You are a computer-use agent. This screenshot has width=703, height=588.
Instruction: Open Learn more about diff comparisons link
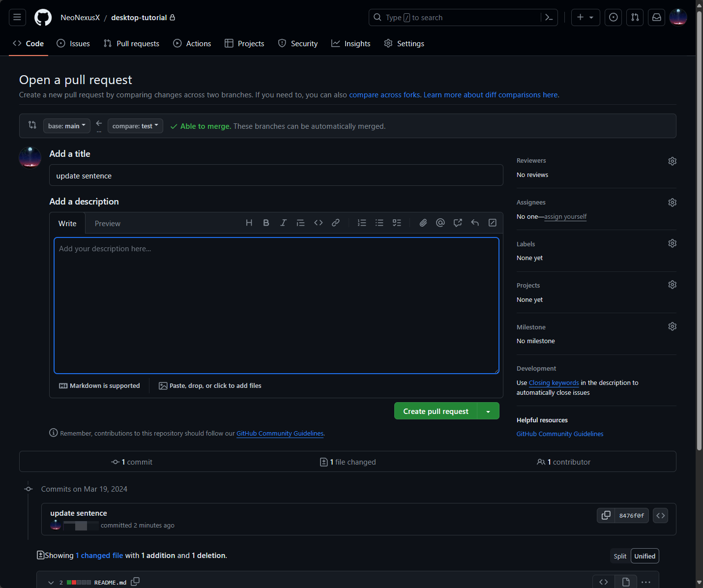[x=491, y=95]
